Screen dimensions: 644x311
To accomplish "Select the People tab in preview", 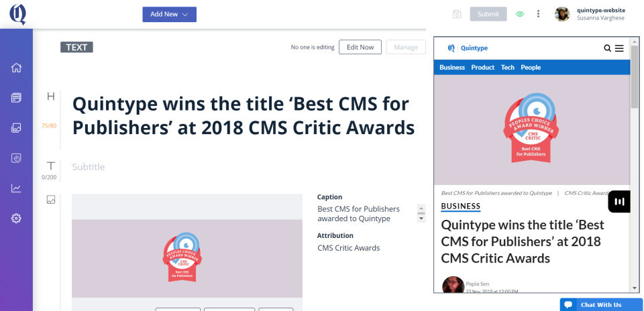I will pos(531,67).
